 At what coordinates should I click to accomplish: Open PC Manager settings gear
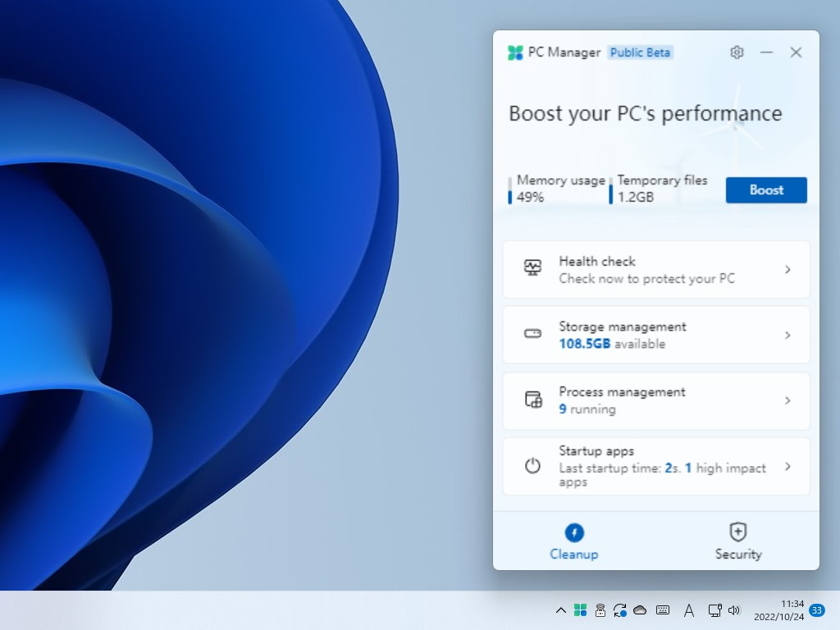click(736, 52)
